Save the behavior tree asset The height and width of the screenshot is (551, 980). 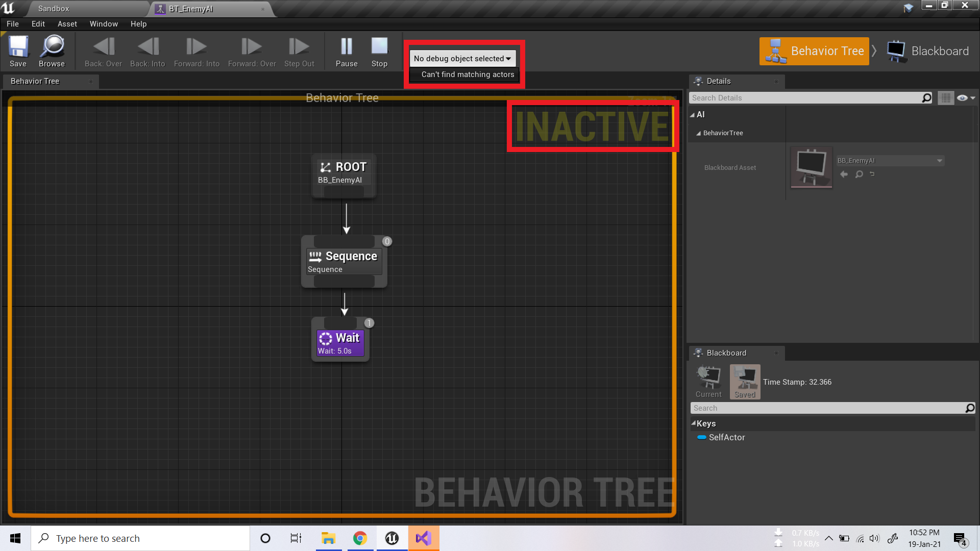pyautogui.click(x=18, y=51)
